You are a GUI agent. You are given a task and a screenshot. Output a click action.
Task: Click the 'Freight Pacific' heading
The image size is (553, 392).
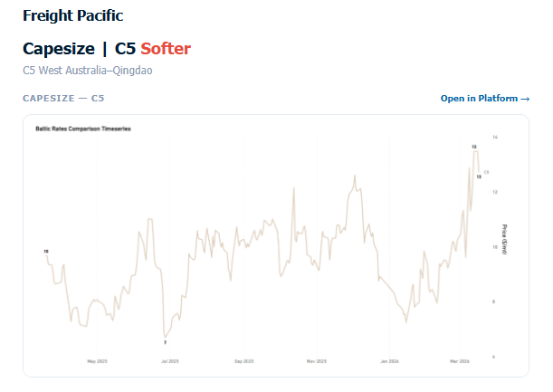click(73, 16)
